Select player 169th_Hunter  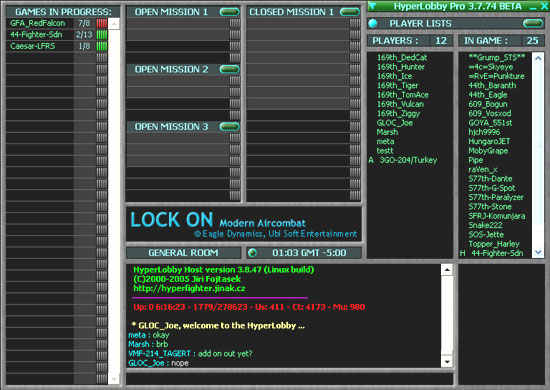point(401,67)
